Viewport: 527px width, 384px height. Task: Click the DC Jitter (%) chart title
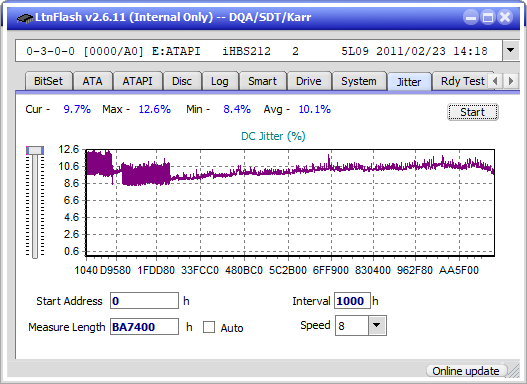tap(273, 136)
